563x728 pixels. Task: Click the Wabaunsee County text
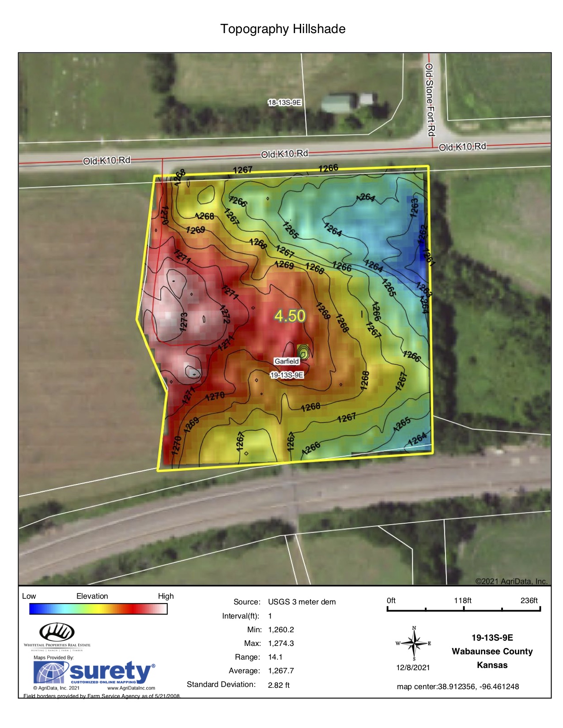492,651
